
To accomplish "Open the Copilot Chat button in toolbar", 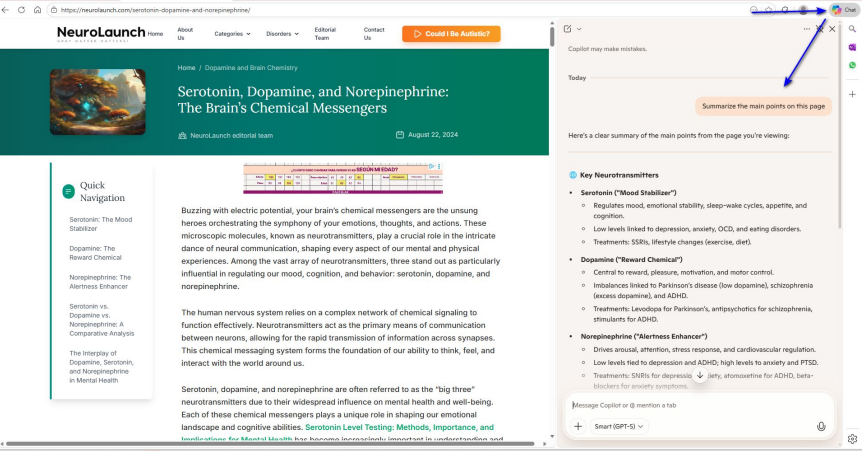I will tap(845, 9).
